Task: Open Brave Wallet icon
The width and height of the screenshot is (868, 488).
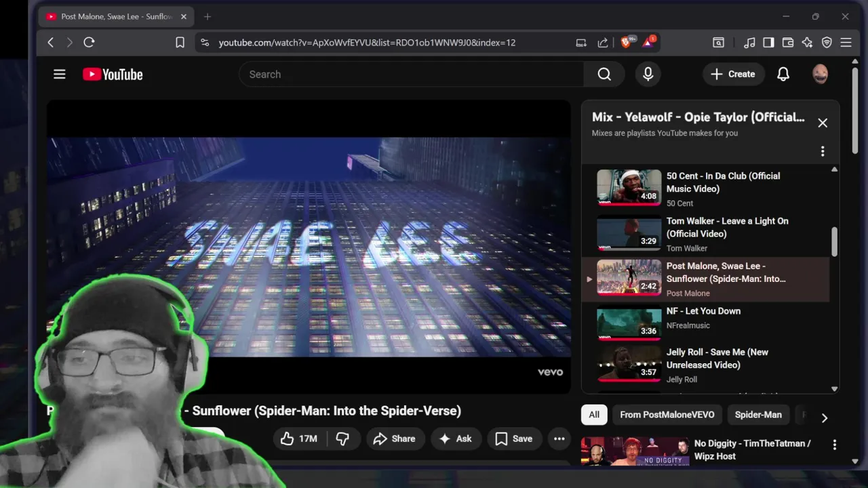Action: pos(788,43)
